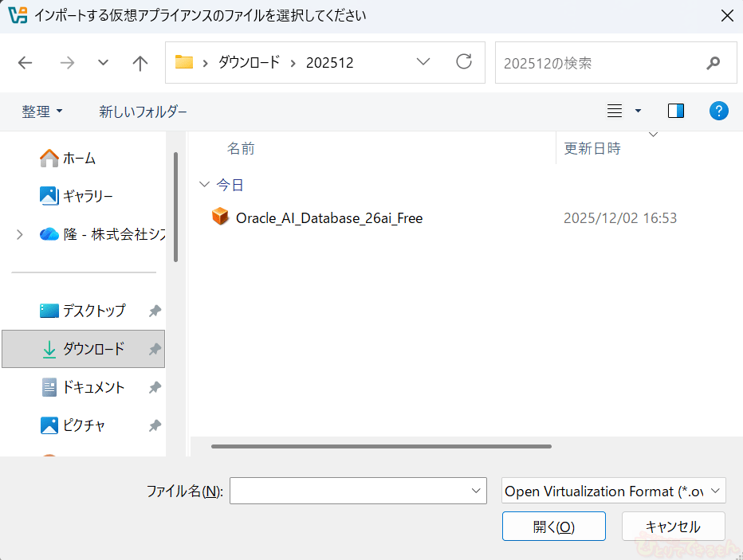Click the Back navigation arrow
The height and width of the screenshot is (560, 743).
click(25, 63)
